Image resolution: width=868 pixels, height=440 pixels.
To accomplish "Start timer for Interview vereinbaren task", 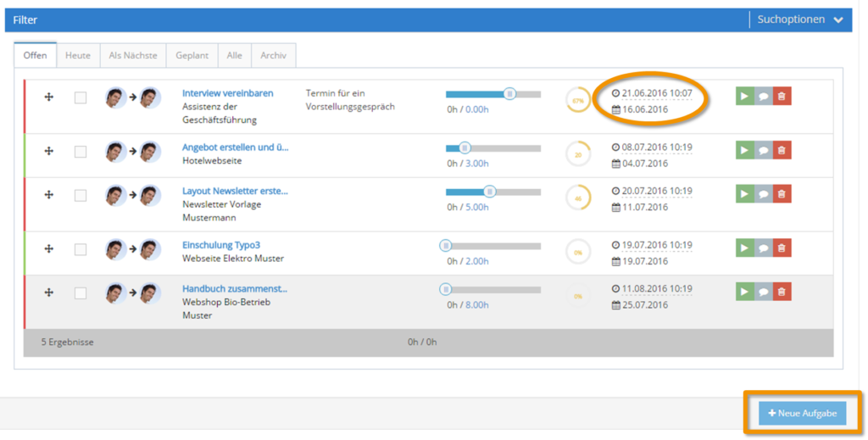I will click(744, 97).
